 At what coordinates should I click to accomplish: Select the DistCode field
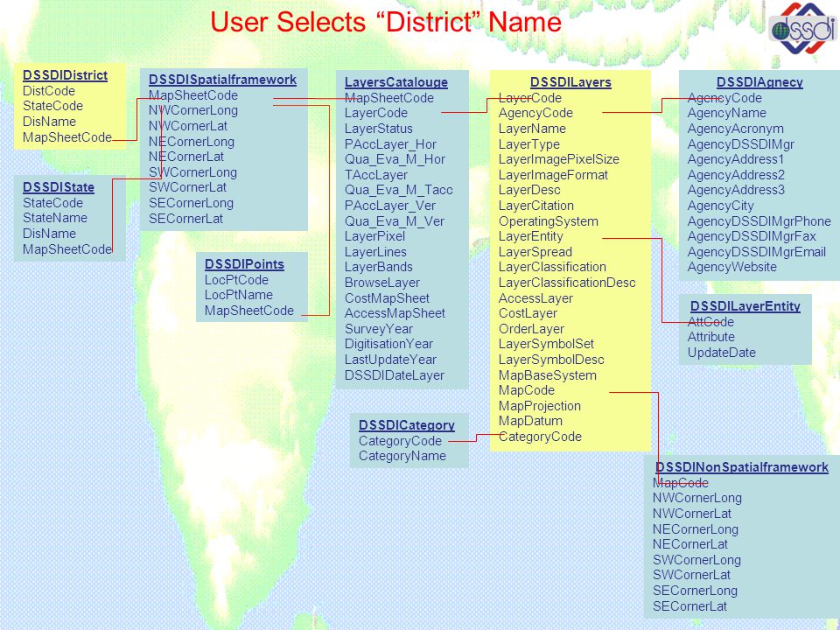coord(49,91)
